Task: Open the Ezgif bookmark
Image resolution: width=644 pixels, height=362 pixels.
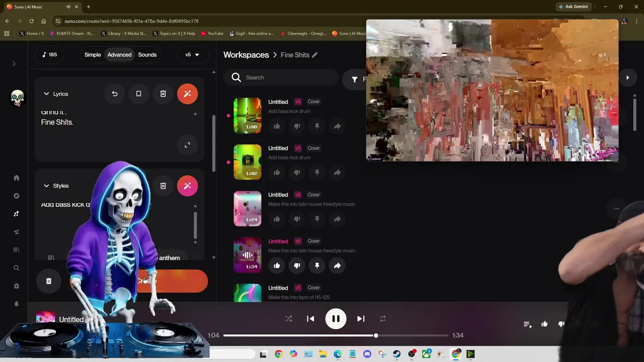Action: (x=251, y=34)
